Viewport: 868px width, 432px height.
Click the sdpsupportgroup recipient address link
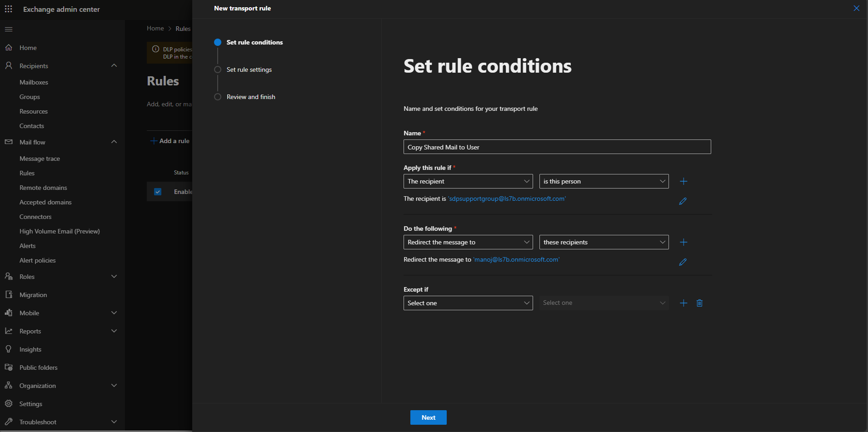click(x=507, y=199)
